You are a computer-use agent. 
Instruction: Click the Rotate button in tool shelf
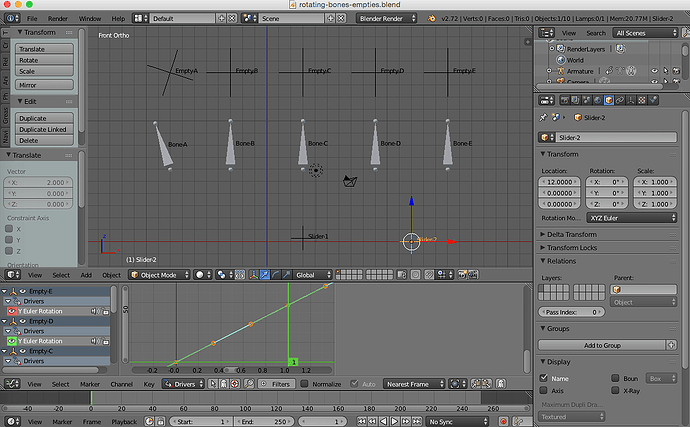click(44, 60)
